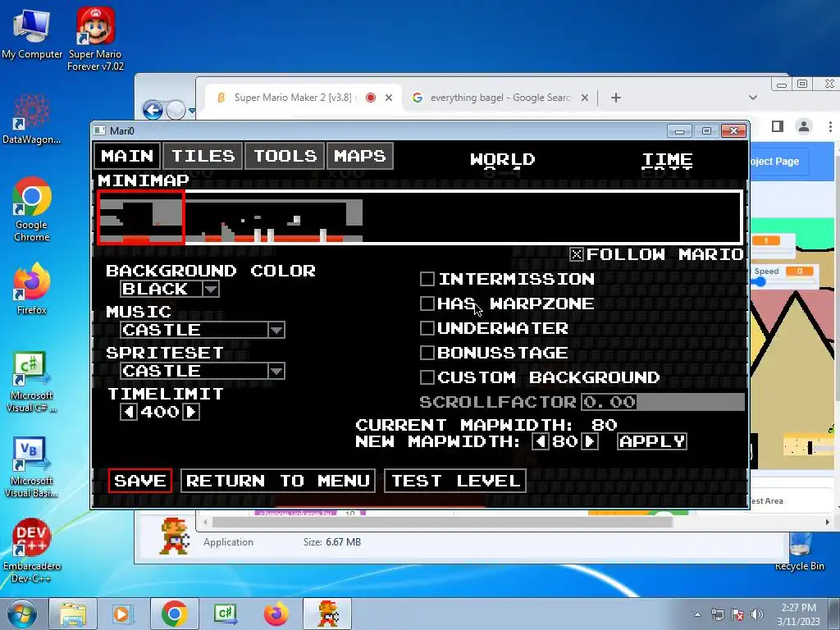Click the Scrollfactor 0.00 slider field

tap(663, 402)
